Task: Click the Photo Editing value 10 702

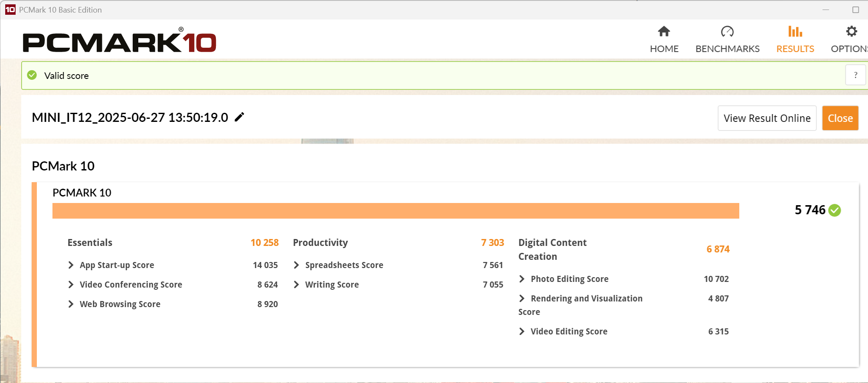Action: pyautogui.click(x=716, y=279)
